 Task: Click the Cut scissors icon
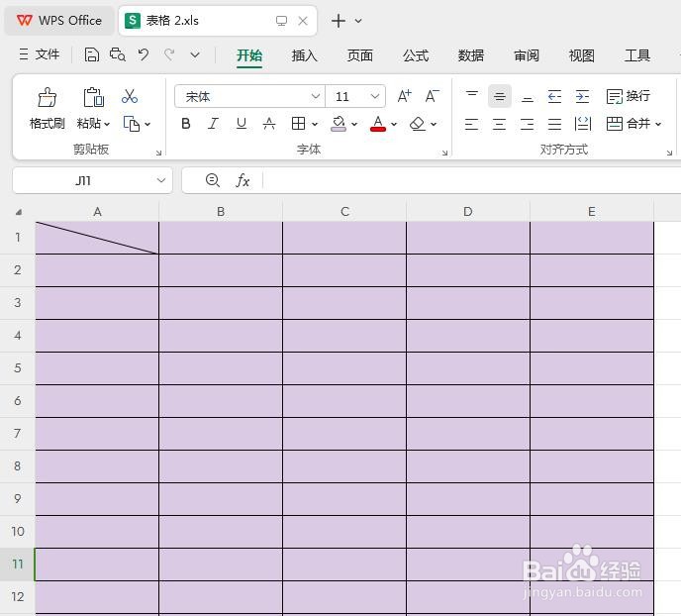[130, 96]
